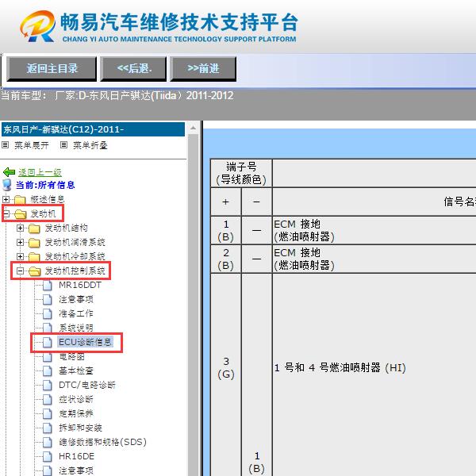Click the ECU诊断信息 page icon
This screenshot has width=476, height=476.
[47, 343]
